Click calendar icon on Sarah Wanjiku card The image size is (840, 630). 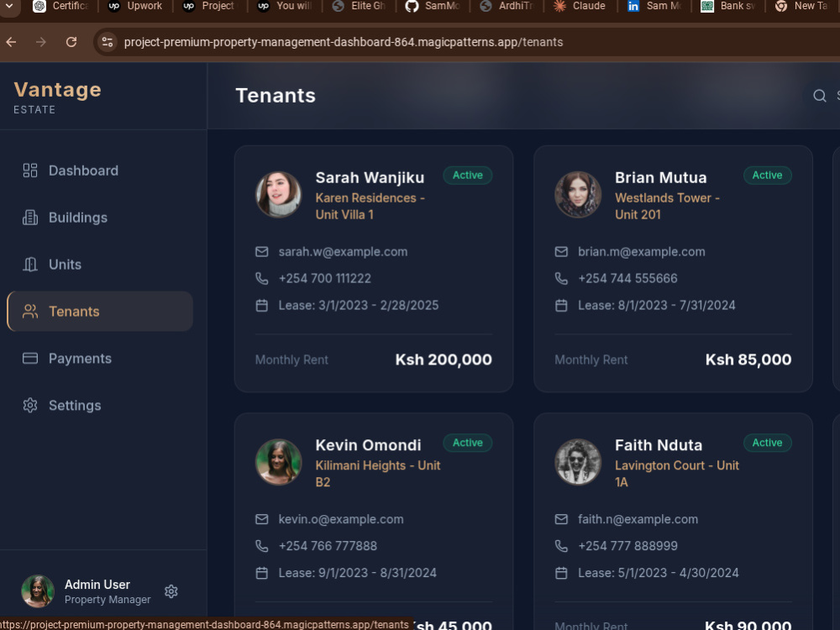tap(261, 306)
